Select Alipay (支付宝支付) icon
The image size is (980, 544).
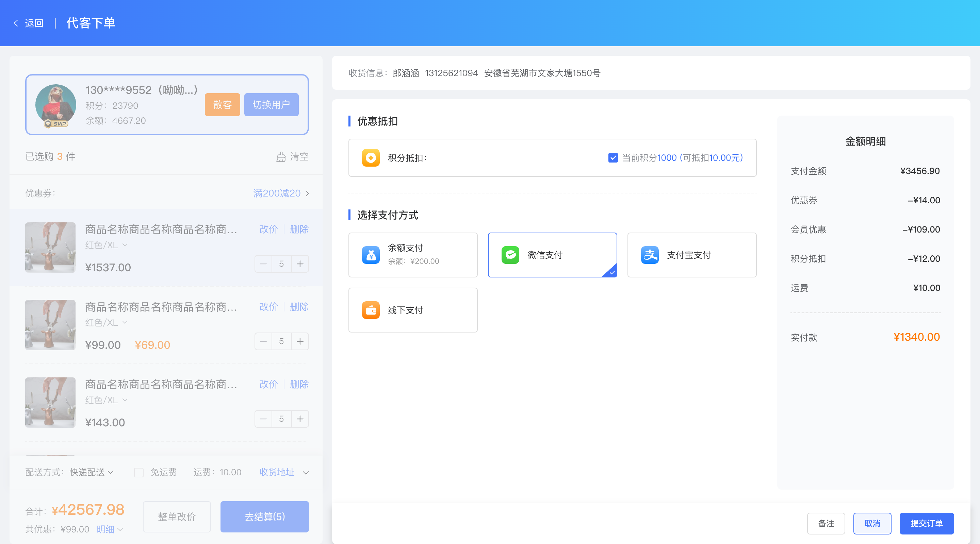click(650, 255)
